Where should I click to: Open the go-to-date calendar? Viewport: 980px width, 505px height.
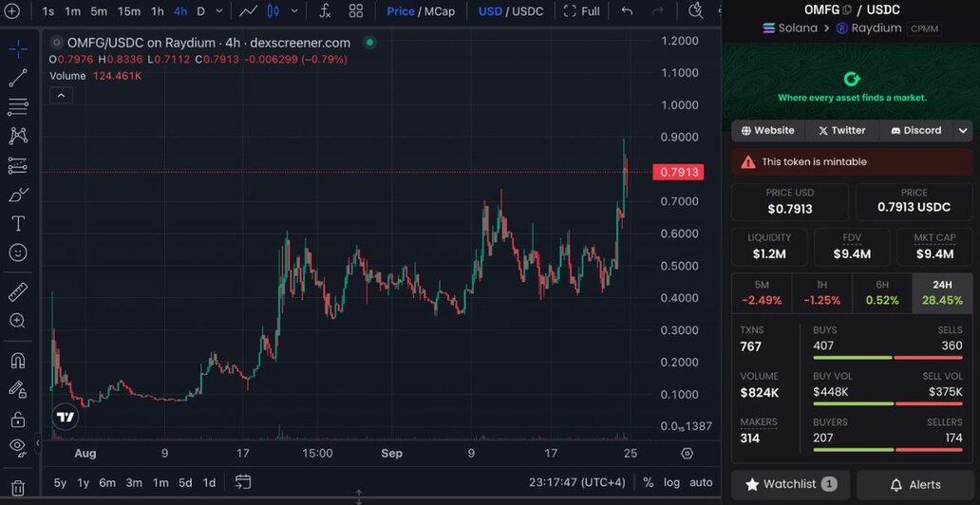[x=243, y=482]
